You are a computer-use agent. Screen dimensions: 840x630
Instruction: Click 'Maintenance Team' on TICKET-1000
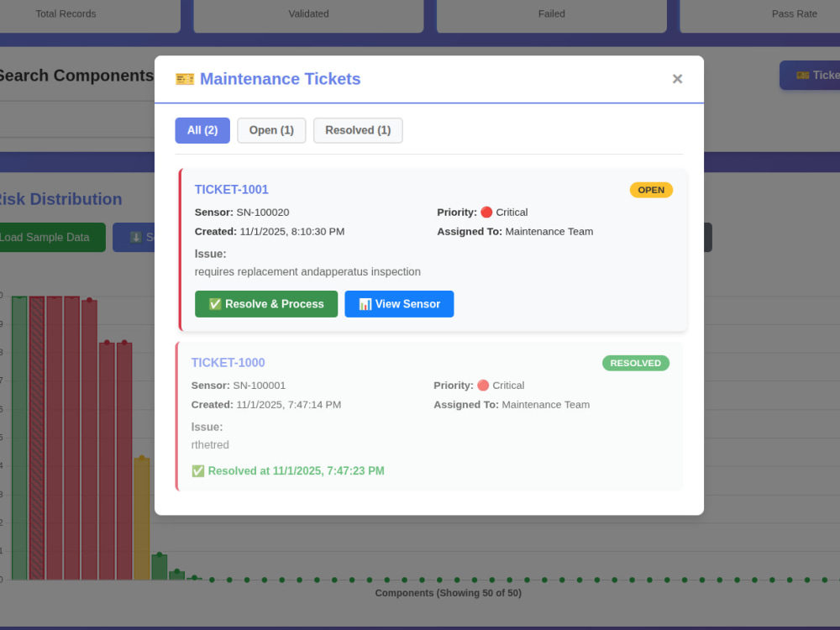click(545, 405)
